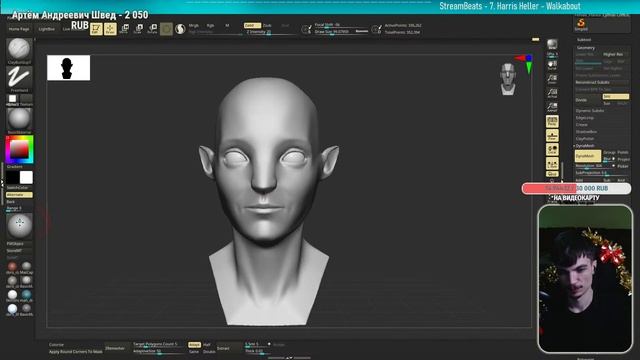Toggle the Floor grid button
Viewport: 640px width, 360px height.
552,136
